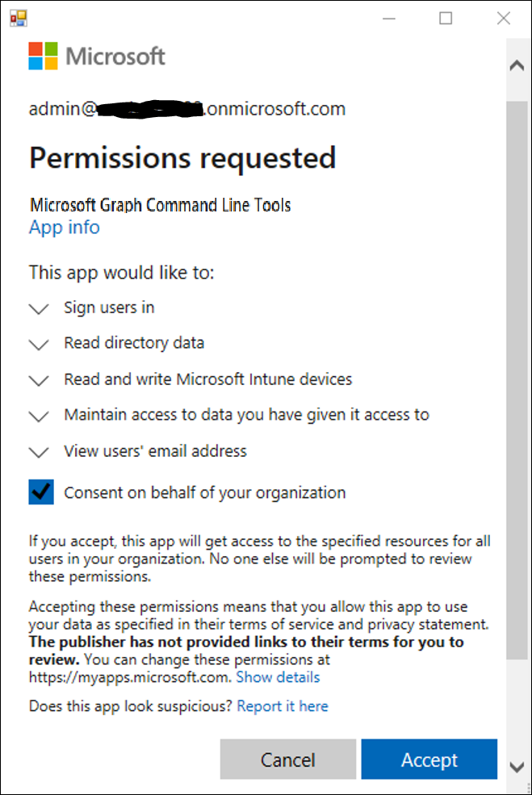Accept the requested permissions
The width and height of the screenshot is (532, 795).
click(429, 759)
